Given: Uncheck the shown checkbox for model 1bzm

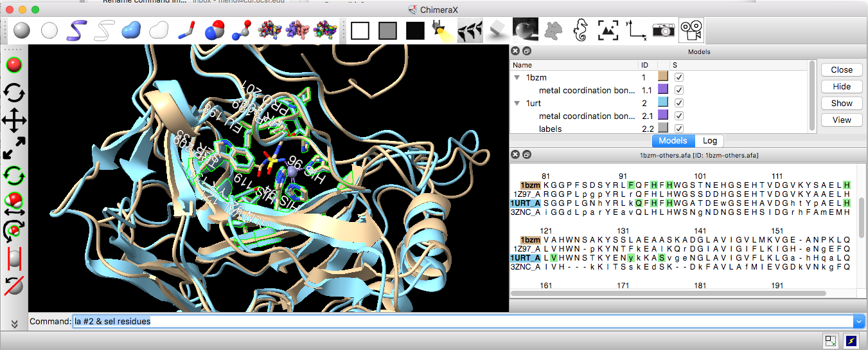Looking at the screenshot, I should click(x=679, y=77).
